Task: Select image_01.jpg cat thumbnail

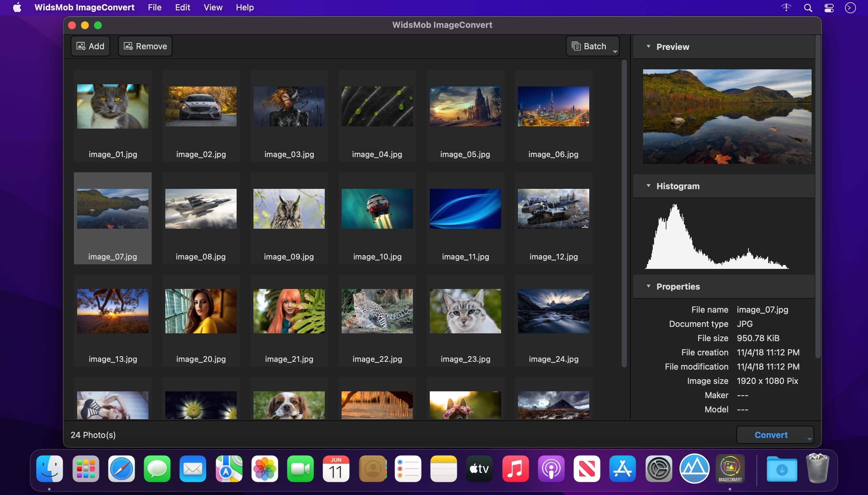Action: [x=113, y=106]
